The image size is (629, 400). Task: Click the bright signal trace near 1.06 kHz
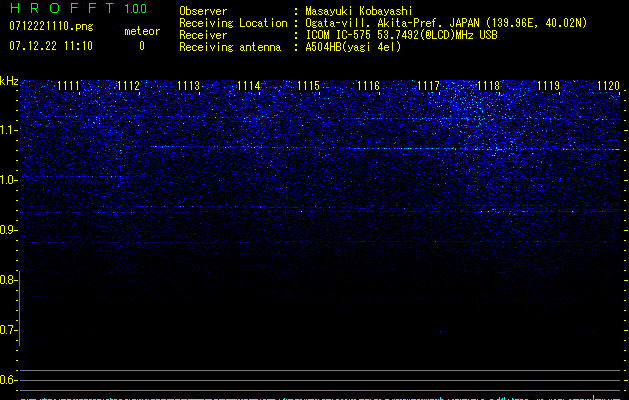click(385, 148)
